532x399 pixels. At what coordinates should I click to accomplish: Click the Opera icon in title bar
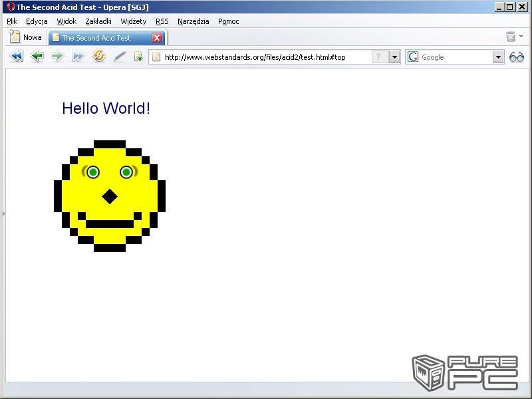pyautogui.click(x=11, y=7)
